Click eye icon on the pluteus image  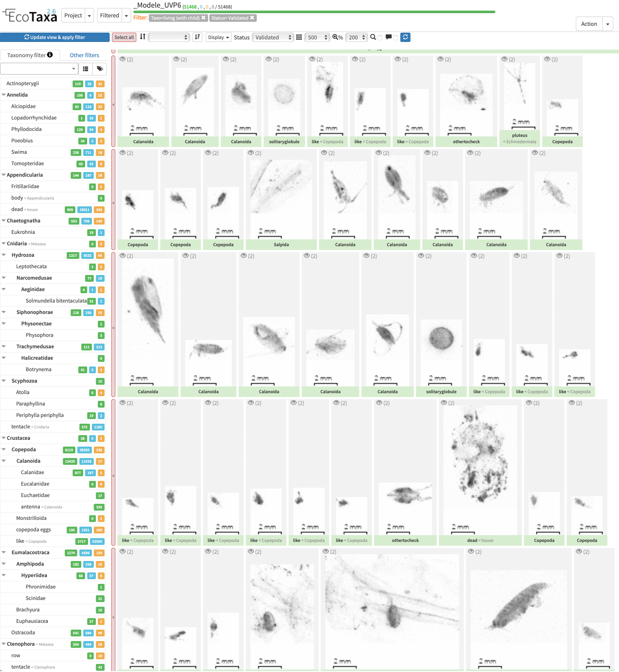coord(504,59)
